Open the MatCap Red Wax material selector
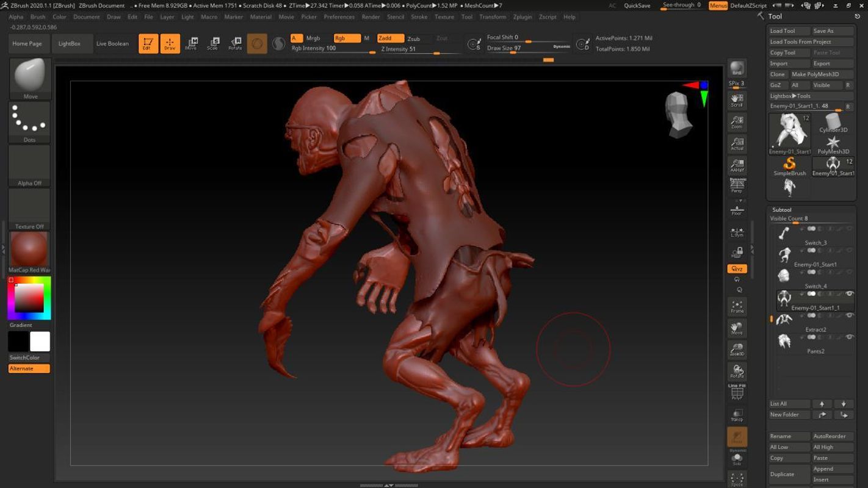Screen dimensions: 868x488 coord(30,252)
